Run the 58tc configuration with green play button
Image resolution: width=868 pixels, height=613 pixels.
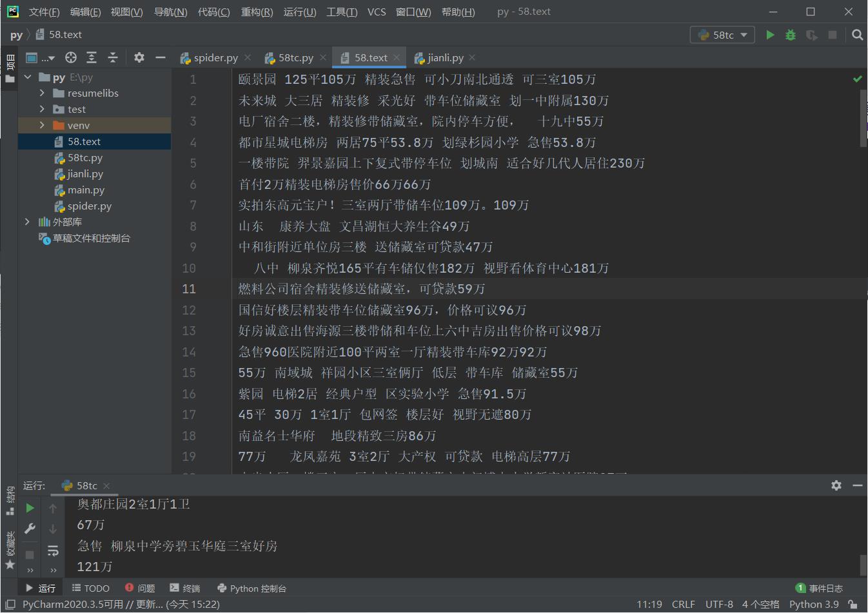(770, 35)
